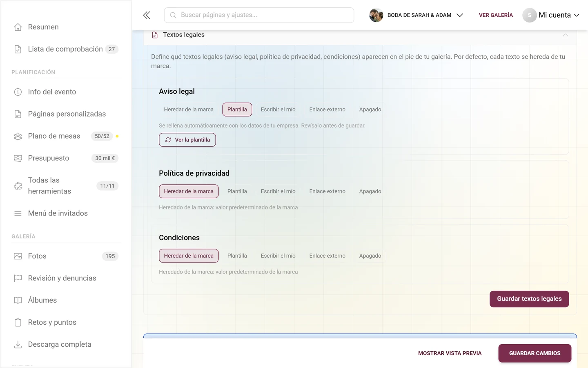Click the Info del evento info icon
The width and height of the screenshot is (588, 368).
tap(18, 92)
